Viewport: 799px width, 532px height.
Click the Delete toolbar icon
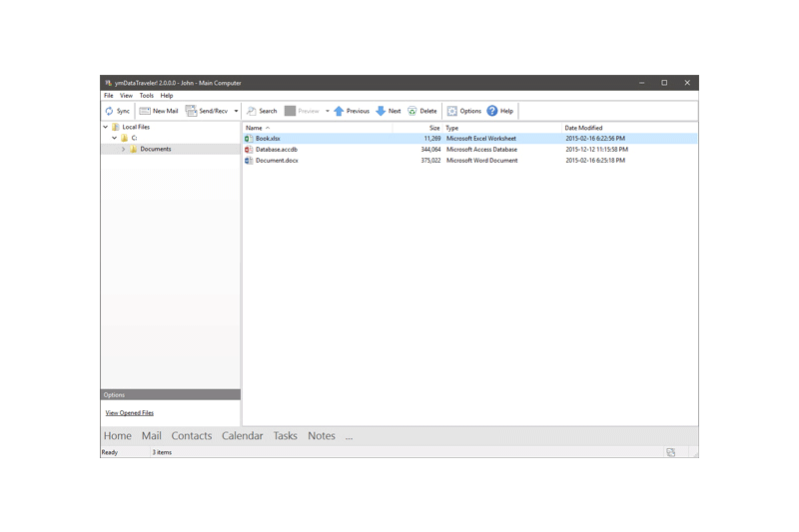[x=412, y=111]
